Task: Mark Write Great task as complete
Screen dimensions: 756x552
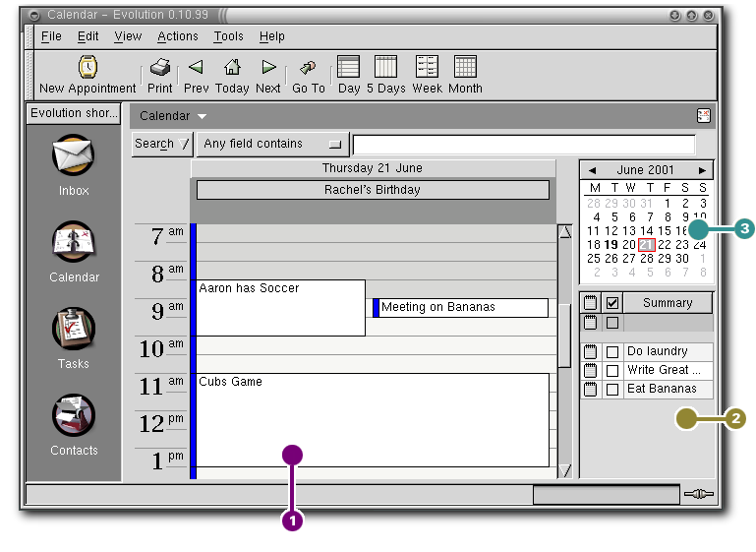Action: tap(612, 370)
